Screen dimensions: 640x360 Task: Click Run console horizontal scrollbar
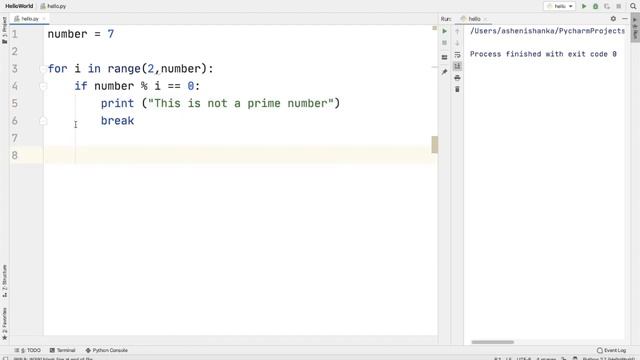[x=493, y=342]
